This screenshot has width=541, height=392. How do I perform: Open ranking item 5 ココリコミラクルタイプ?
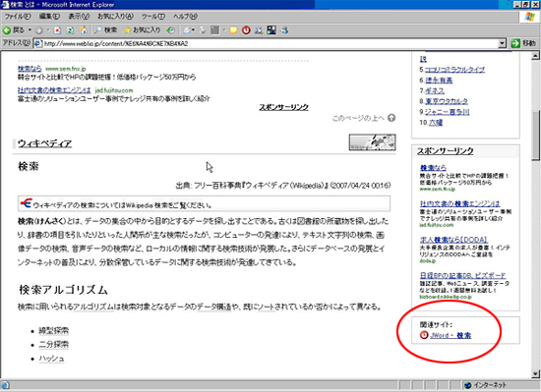454,70
